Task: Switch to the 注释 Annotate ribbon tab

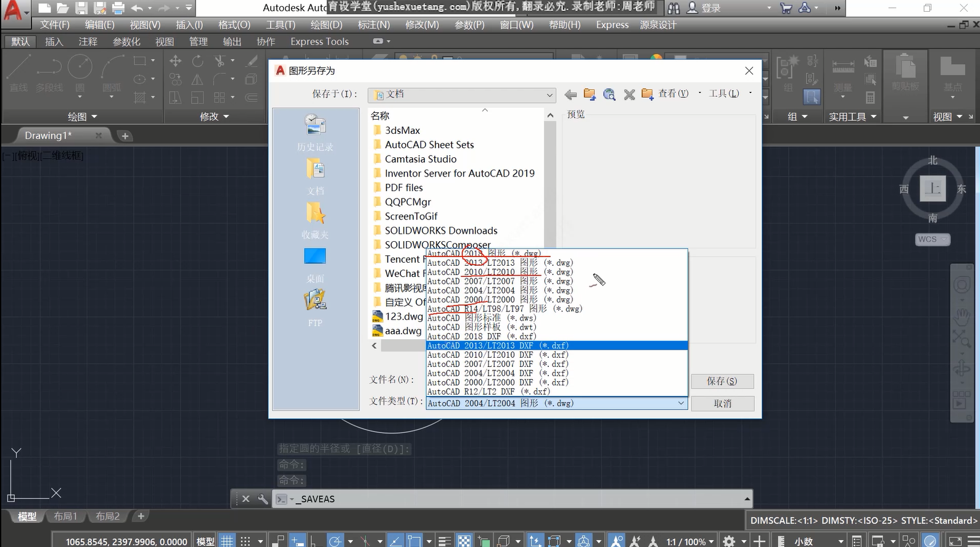Action: pyautogui.click(x=88, y=41)
